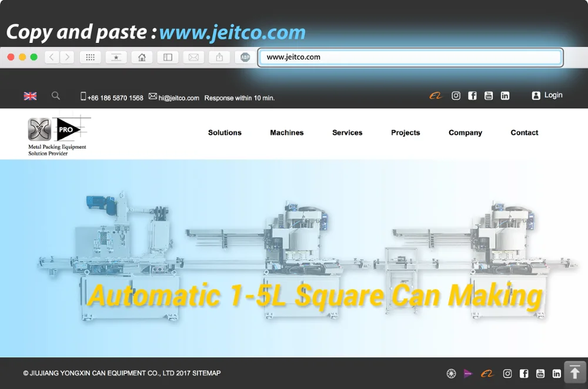Click the search magnifier in site header
Image resolution: width=588 pixels, height=389 pixels.
[56, 96]
